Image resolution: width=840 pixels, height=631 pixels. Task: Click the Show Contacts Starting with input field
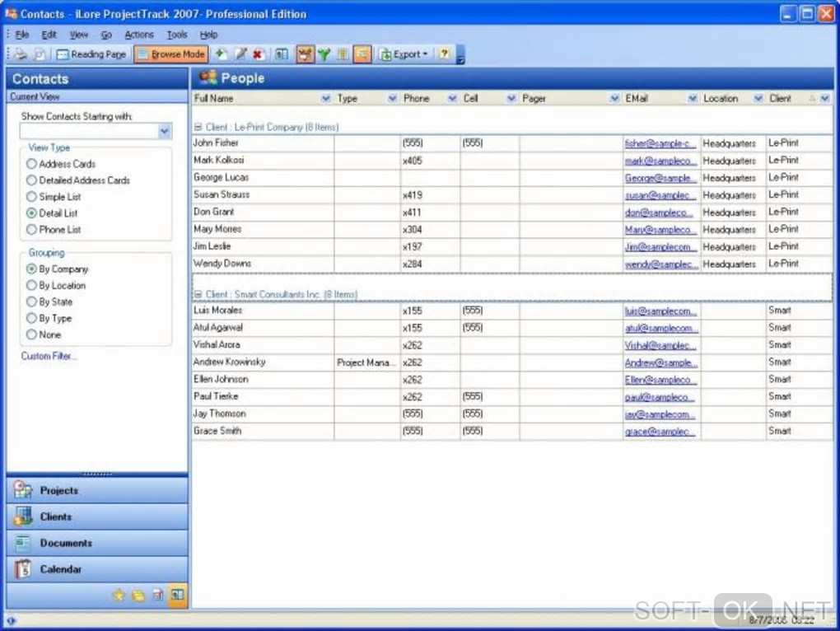click(89, 131)
